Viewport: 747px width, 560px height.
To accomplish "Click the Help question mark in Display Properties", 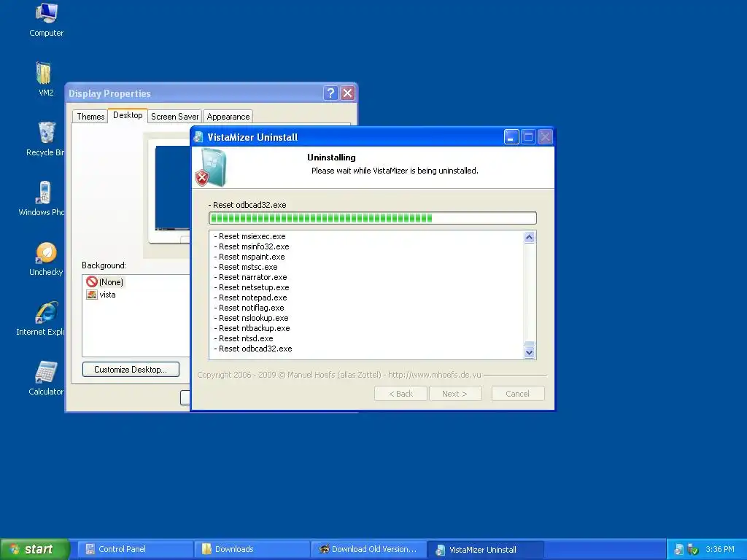I will click(x=330, y=93).
